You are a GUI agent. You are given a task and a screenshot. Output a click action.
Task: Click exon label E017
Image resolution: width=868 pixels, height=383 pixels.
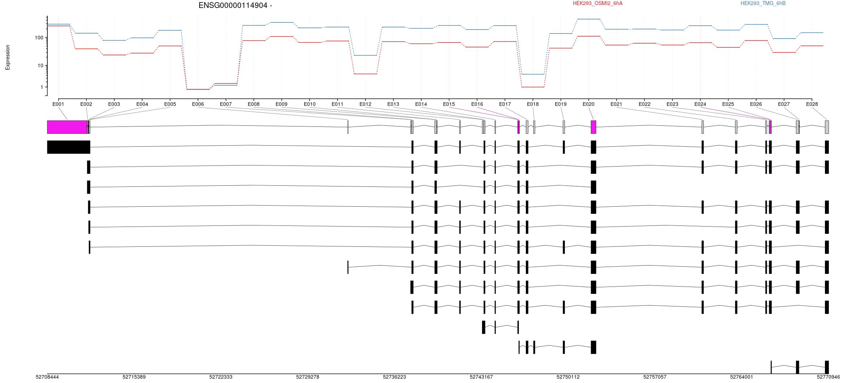click(x=505, y=104)
